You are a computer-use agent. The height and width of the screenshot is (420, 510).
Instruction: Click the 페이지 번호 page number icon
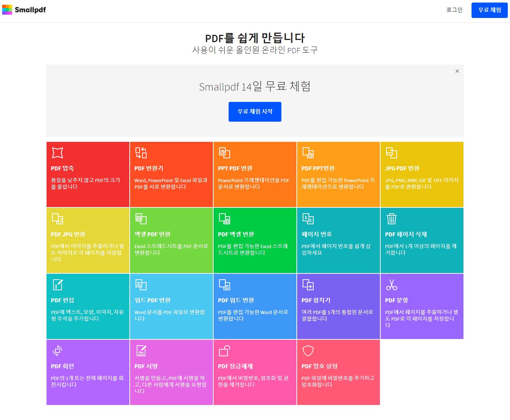tap(308, 219)
